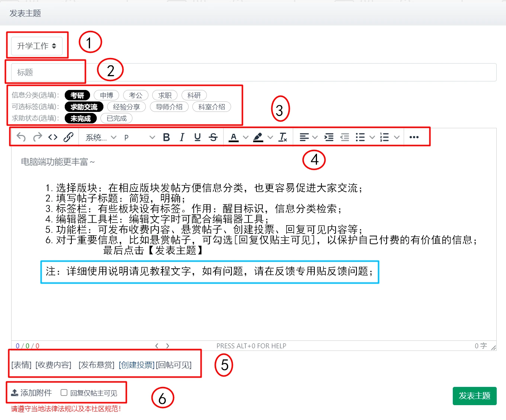Image resolution: width=506 pixels, height=420 pixels.
Task: Apply bold formatting with the B icon
Action: (x=166, y=137)
